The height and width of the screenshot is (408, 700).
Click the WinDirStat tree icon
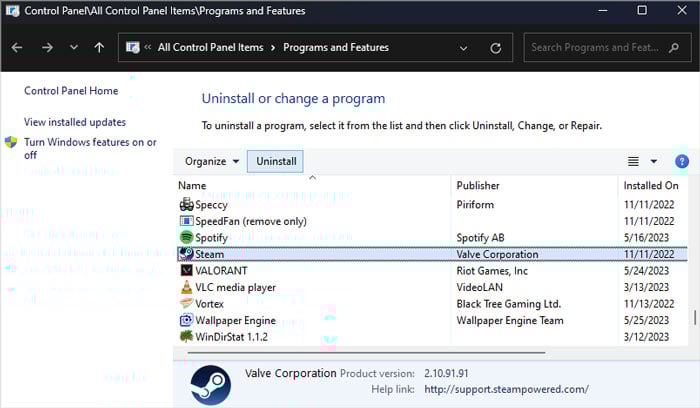(x=186, y=336)
